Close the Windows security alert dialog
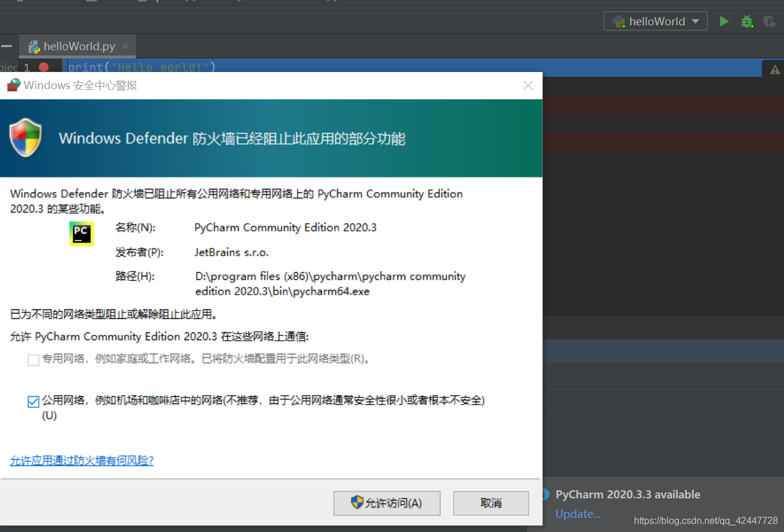 pos(528,86)
